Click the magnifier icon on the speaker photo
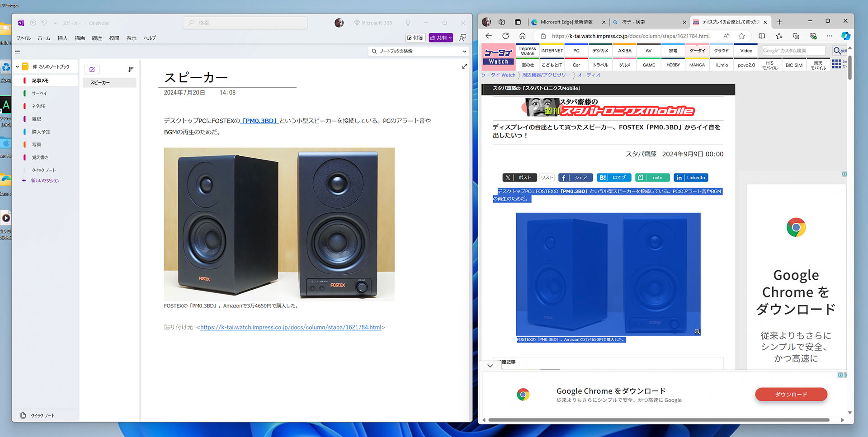Screen dimensions: 868x437 click(697, 331)
